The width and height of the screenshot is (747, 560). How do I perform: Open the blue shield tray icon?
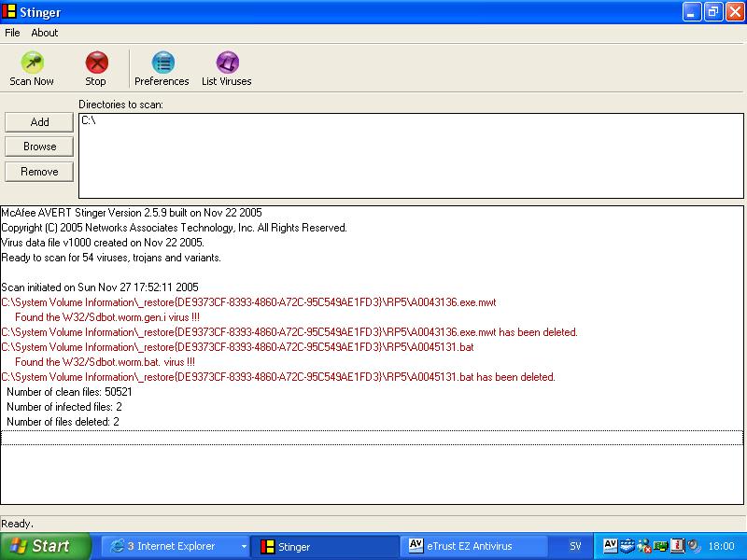(627, 546)
